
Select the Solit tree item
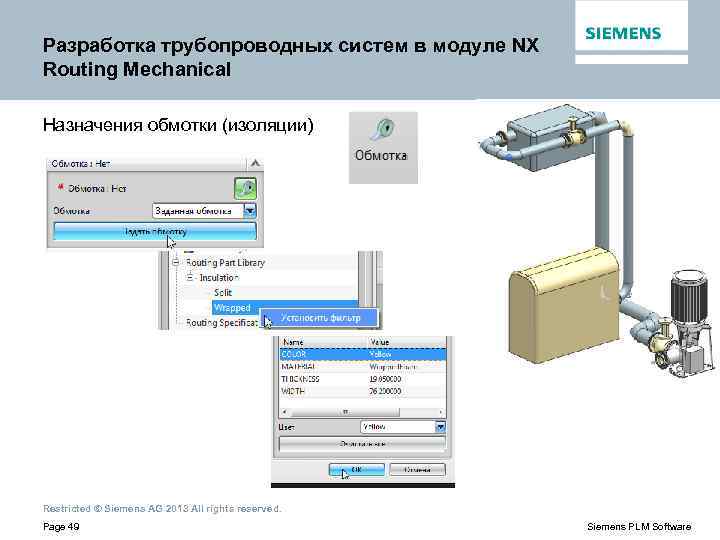(223, 292)
